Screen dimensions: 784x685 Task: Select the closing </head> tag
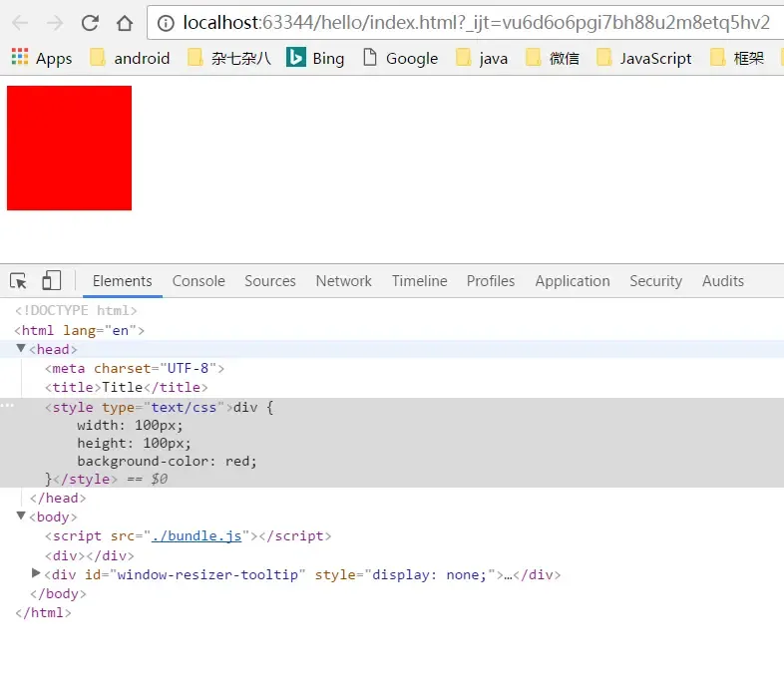(58, 499)
